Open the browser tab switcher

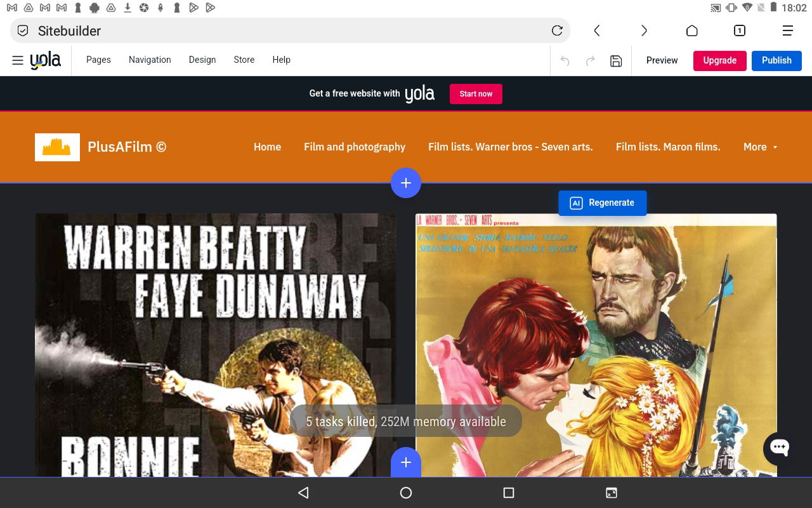[x=740, y=30]
